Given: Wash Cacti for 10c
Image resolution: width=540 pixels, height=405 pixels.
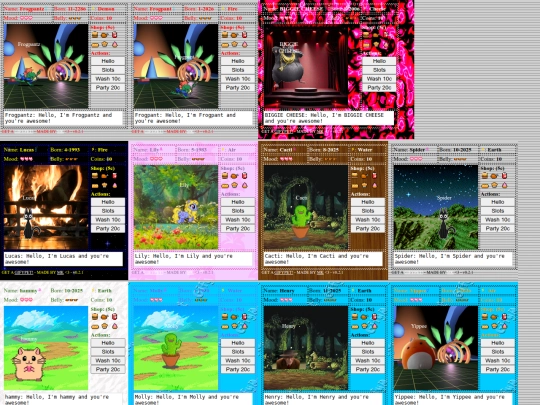Looking at the screenshot, I should point(368,220).
